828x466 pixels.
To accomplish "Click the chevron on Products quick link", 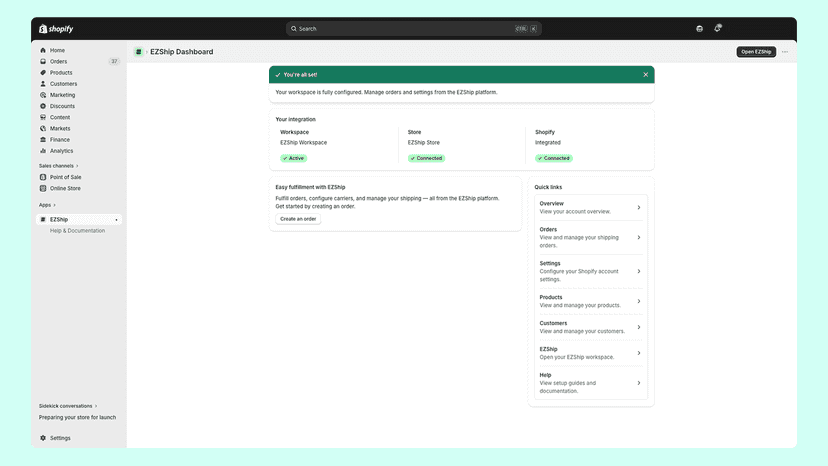I will point(638,301).
